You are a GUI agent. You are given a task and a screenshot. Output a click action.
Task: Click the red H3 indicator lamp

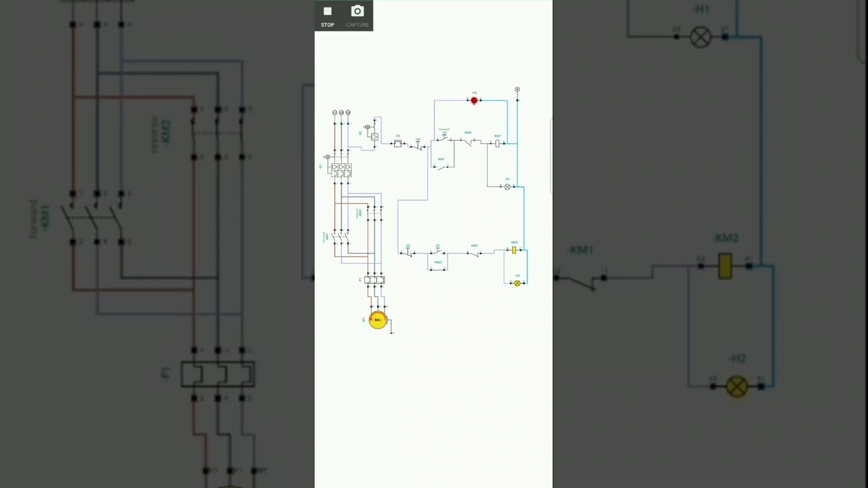[474, 100]
